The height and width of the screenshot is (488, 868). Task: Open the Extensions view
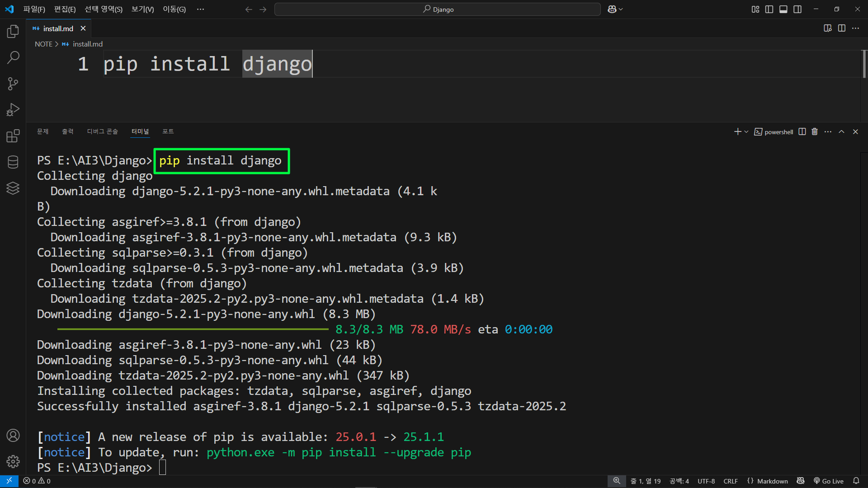[x=13, y=136]
